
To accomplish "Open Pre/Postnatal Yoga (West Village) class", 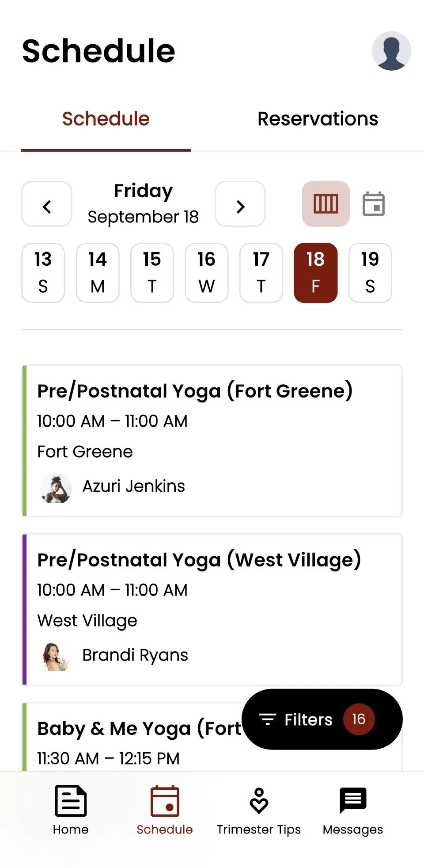I will tap(212, 610).
